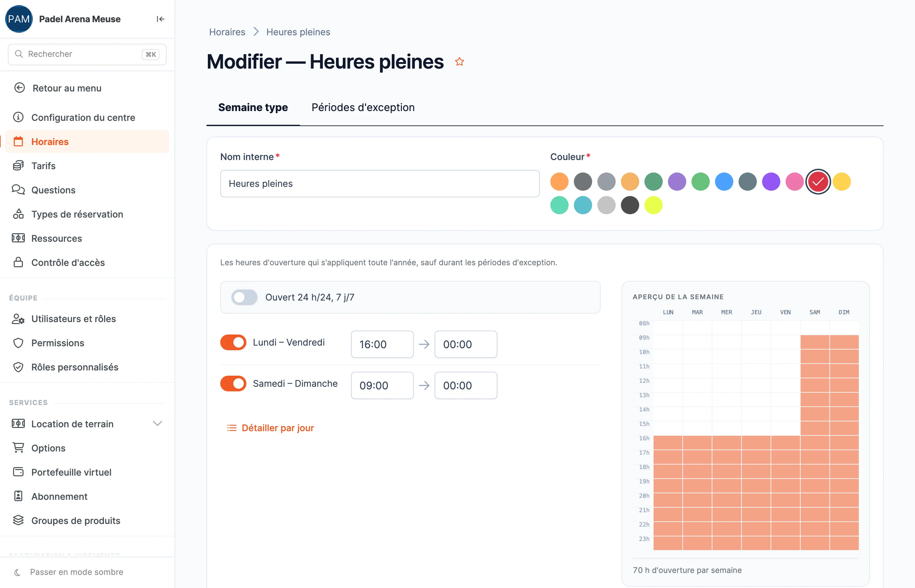Click the PAM logo avatar

pos(19,19)
